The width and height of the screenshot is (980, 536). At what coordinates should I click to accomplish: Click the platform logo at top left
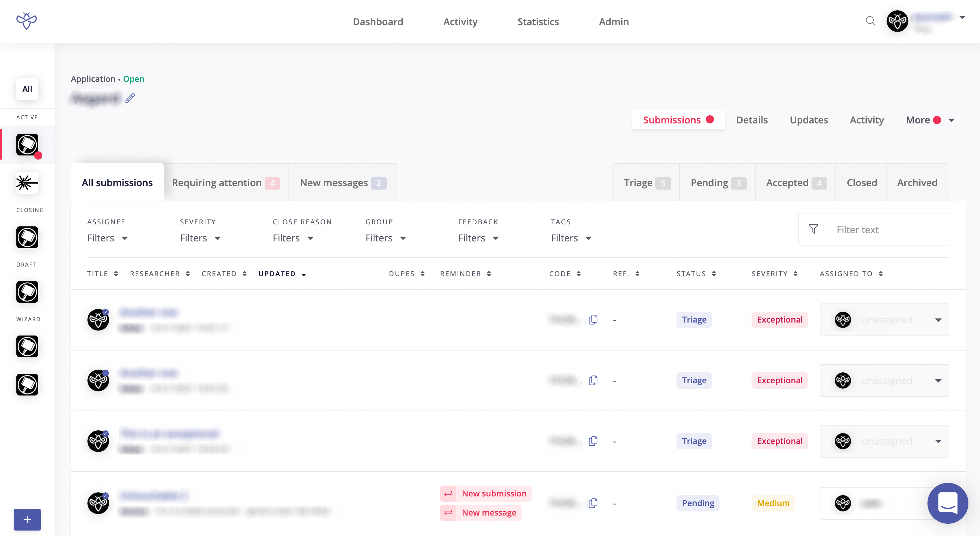[26, 21]
